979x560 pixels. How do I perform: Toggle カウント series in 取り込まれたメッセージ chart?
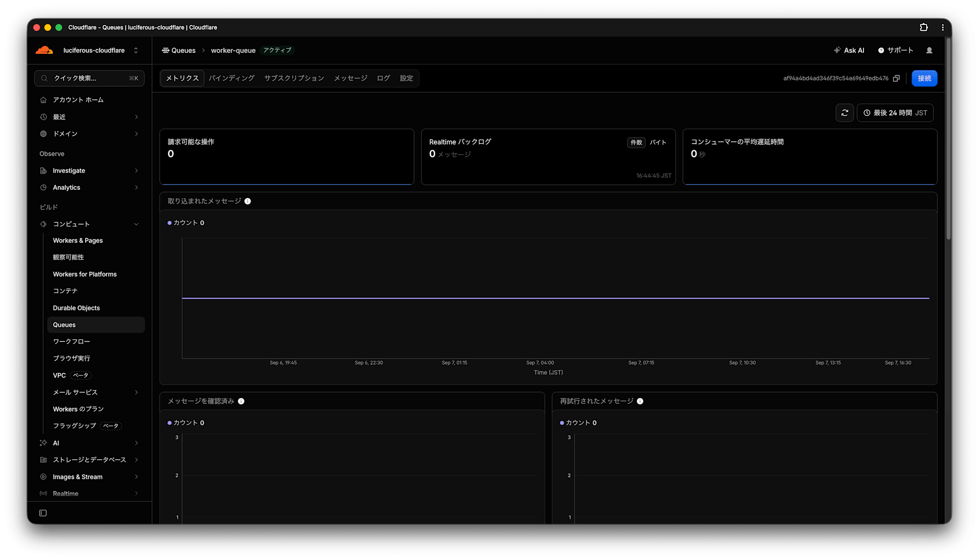186,223
